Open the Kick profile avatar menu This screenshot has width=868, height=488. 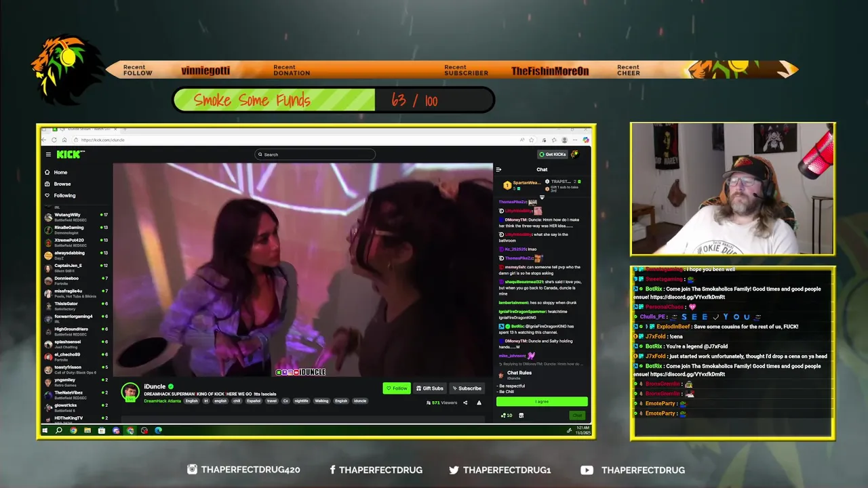[574, 155]
